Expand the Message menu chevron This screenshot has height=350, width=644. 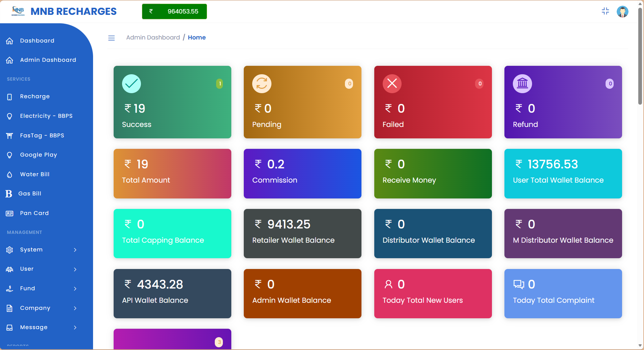[75, 327]
